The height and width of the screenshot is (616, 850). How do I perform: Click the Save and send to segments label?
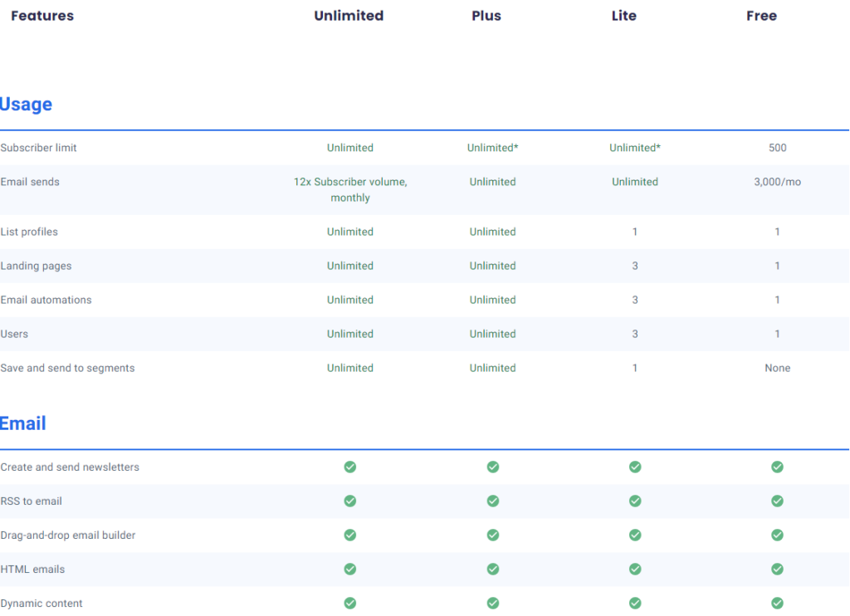coord(67,368)
